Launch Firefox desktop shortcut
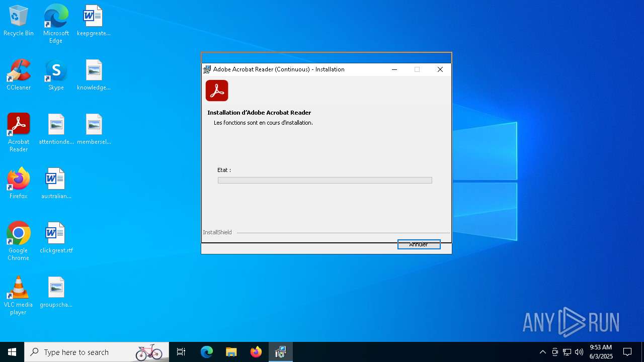The image size is (644, 362). [x=19, y=184]
